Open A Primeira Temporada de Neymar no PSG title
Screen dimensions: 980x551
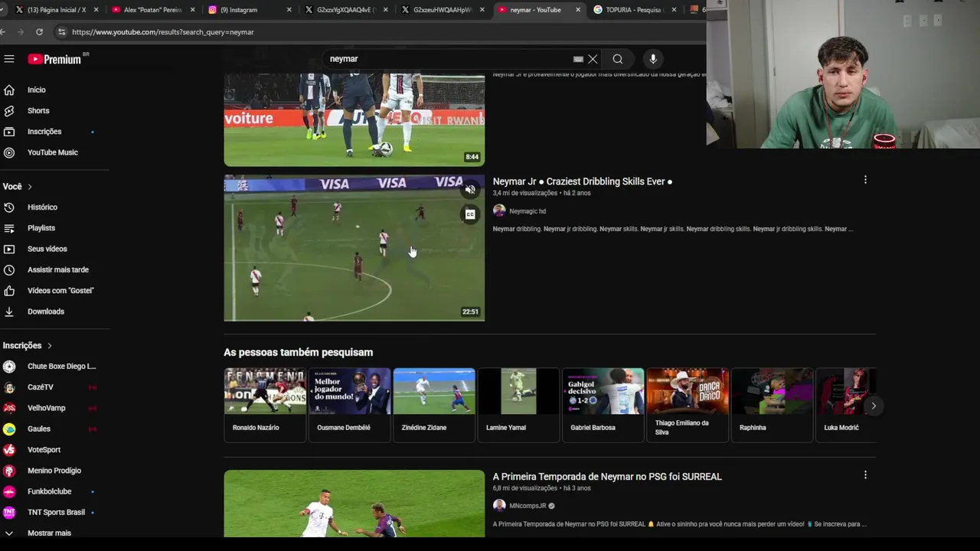point(607,477)
